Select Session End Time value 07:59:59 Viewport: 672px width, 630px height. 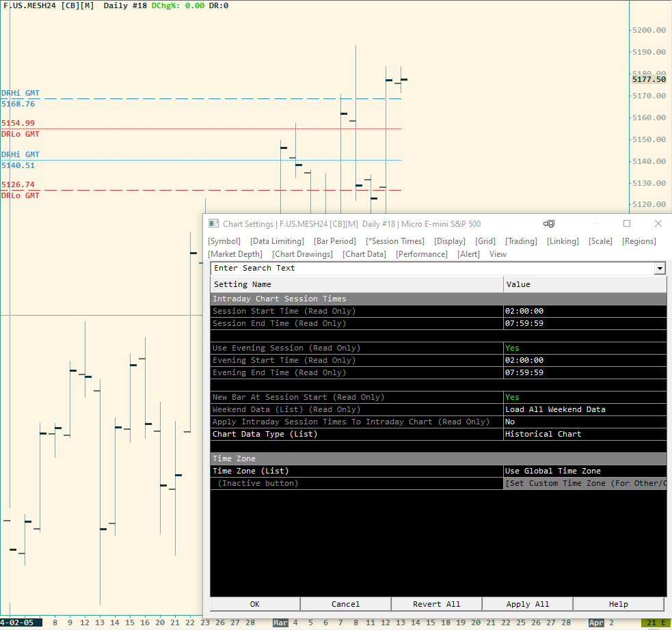click(585, 323)
